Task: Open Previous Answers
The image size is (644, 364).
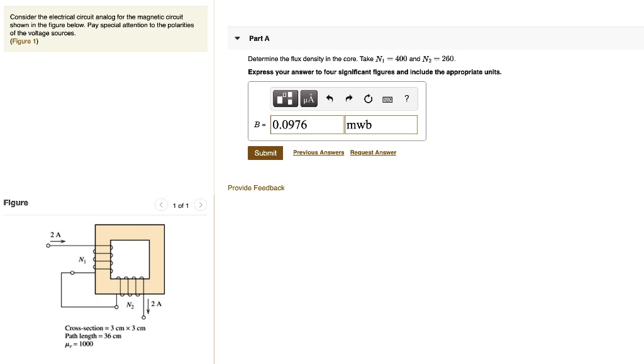Action: pos(318,152)
